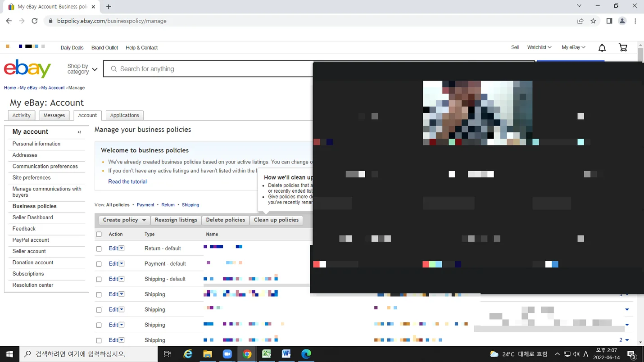Open the Chrome side panel

(609, 21)
